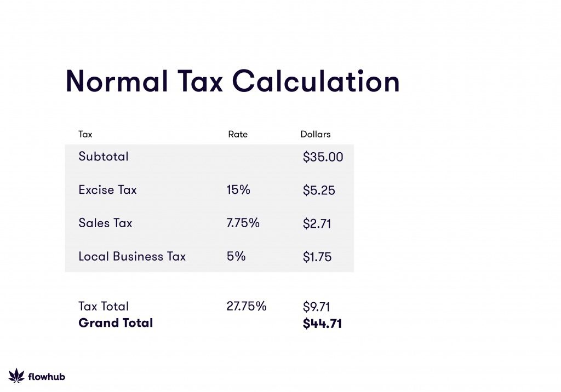Viewport: 561px width, 392px height.
Task: Click the $1.75 local tax amount
Action: coord(317,257)
